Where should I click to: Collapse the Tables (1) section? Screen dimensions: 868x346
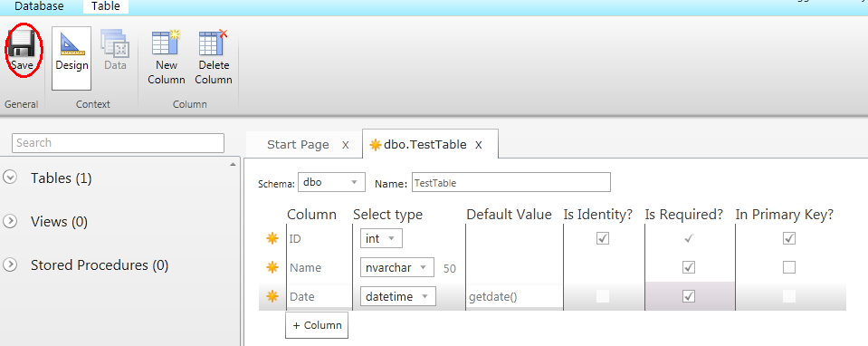[x=9, y=178]
